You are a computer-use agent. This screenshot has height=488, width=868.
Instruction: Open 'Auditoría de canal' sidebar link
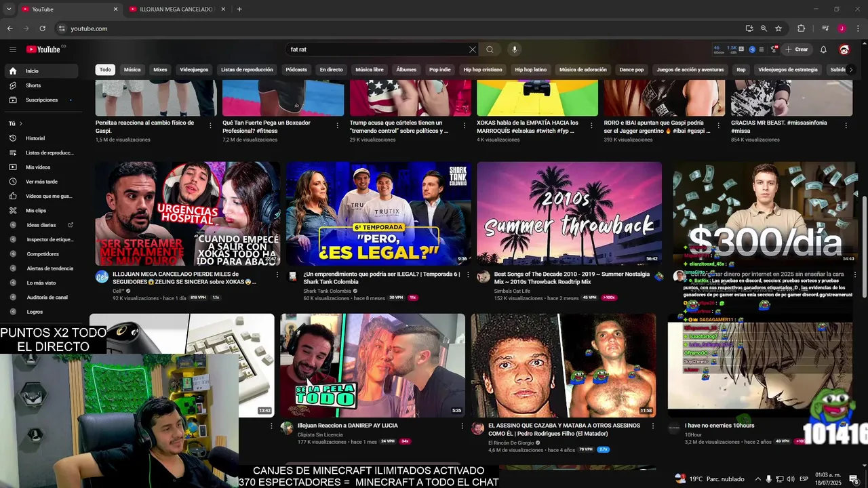pyautogui.click(x=47, y=297)
